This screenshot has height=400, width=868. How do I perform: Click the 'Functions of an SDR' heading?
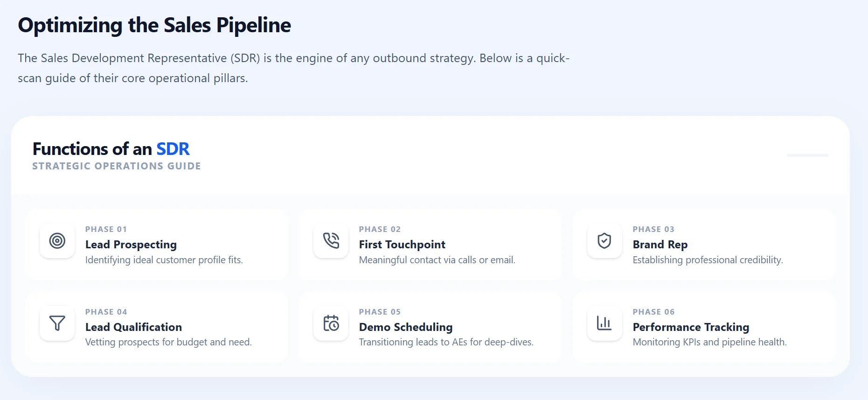click(111, 149)
